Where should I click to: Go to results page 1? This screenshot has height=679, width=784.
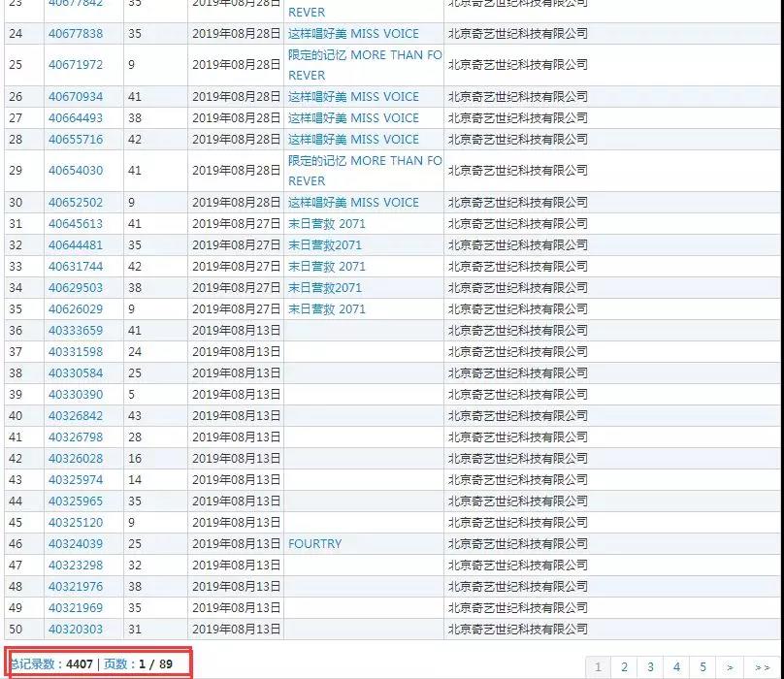pyautogui.click(x=598, y=667)
